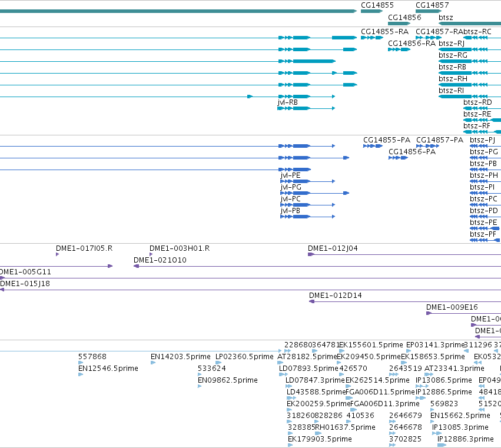Open transcript btsz-RD

pos(477,102)
